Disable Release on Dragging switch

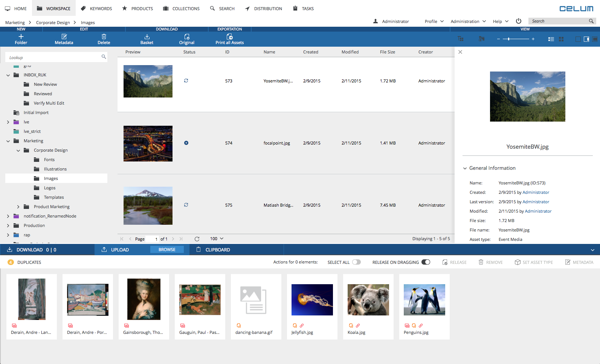426,262
